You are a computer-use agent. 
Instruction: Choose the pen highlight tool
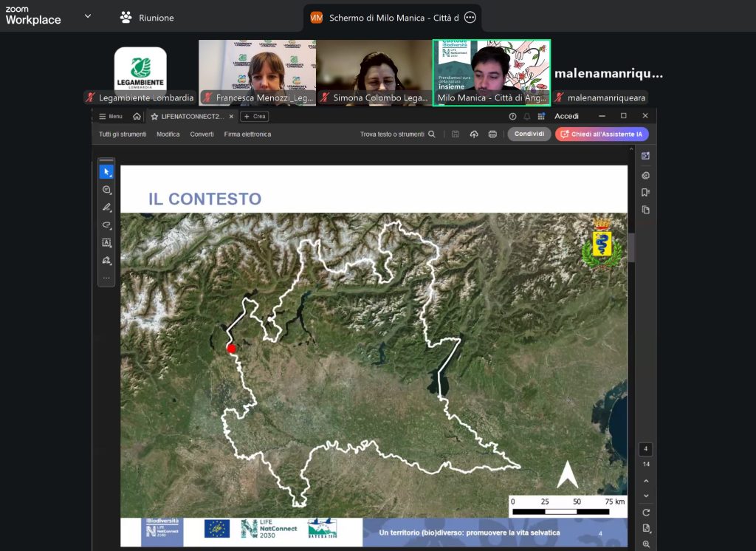click(106, 208)
